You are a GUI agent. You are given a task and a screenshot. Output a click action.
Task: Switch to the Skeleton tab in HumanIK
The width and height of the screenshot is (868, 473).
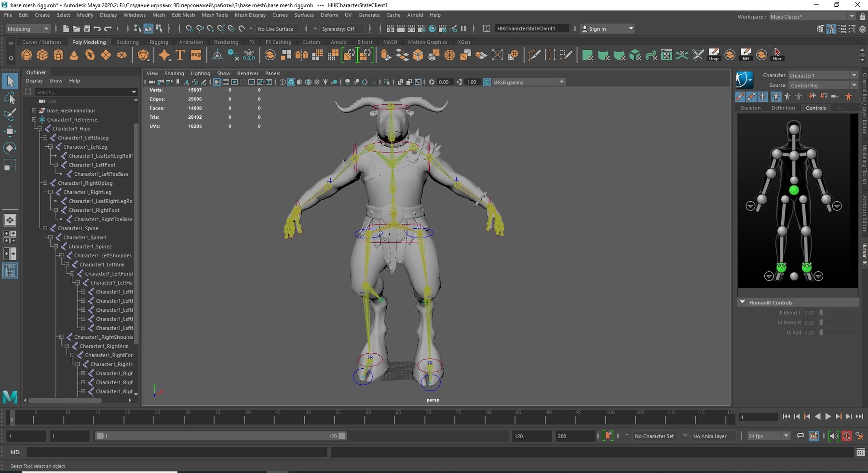pos(750,108)
